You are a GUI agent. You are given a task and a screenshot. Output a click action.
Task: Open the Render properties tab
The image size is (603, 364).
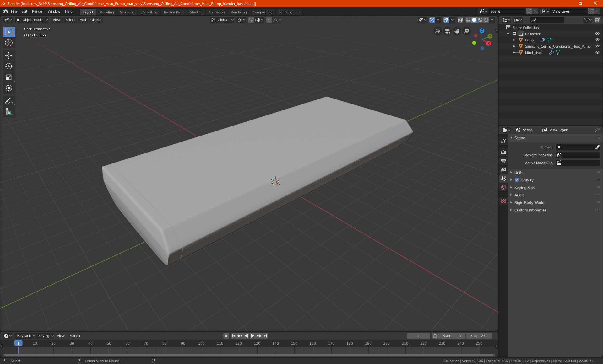click(503, 152)
